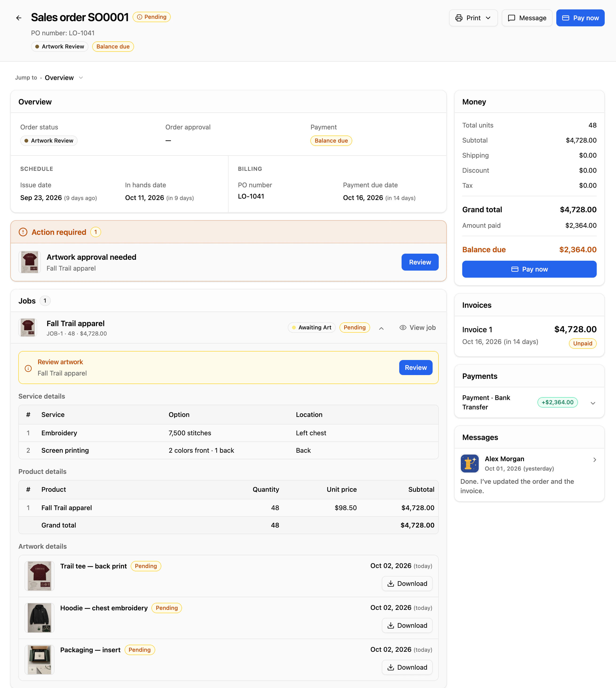Image resolution: width=616 pixels, height=688 pixels.
Task: Click the Pending badge on Packaging insert
Action: coord(139,650)
